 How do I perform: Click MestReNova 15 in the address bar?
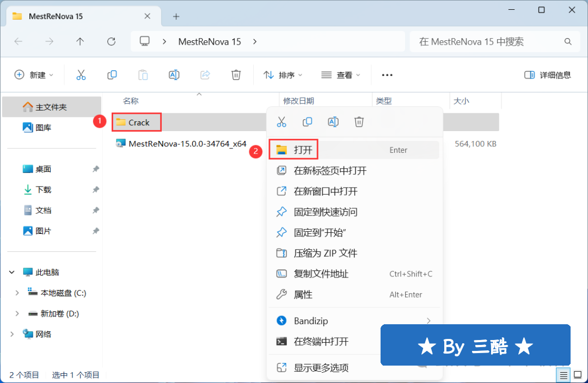210,41
